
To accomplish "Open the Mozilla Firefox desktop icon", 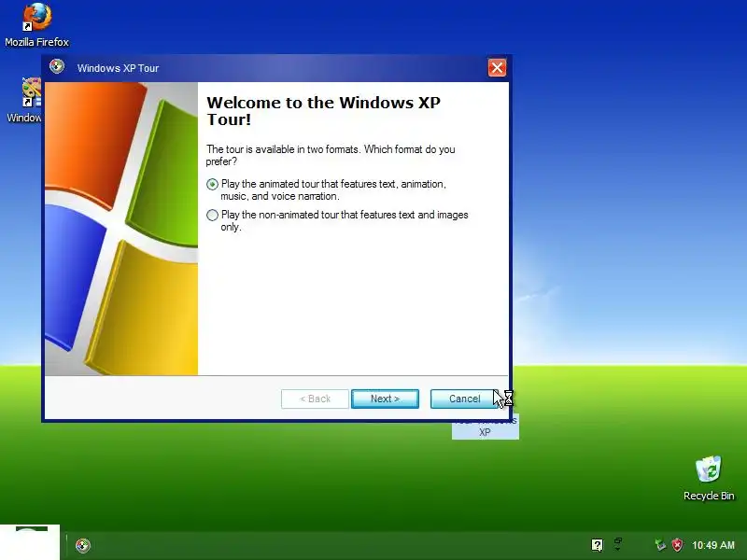I will point(36,17).
